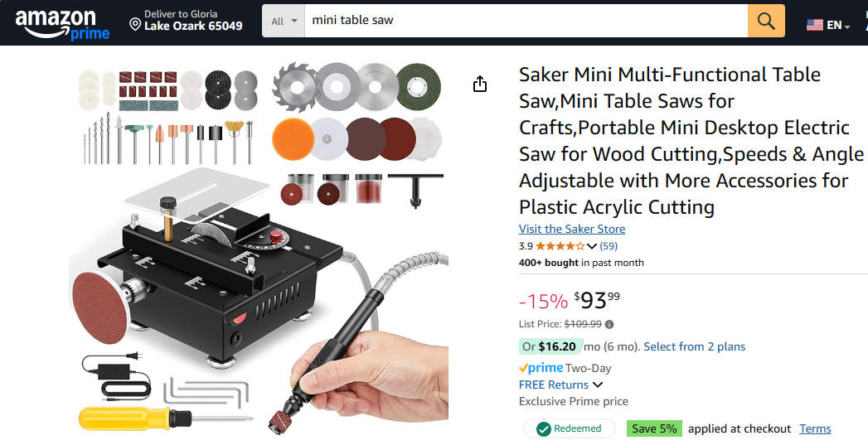Click the US flag language icon
The width and height of the screenshot is (868, 445).
(814, 25)
